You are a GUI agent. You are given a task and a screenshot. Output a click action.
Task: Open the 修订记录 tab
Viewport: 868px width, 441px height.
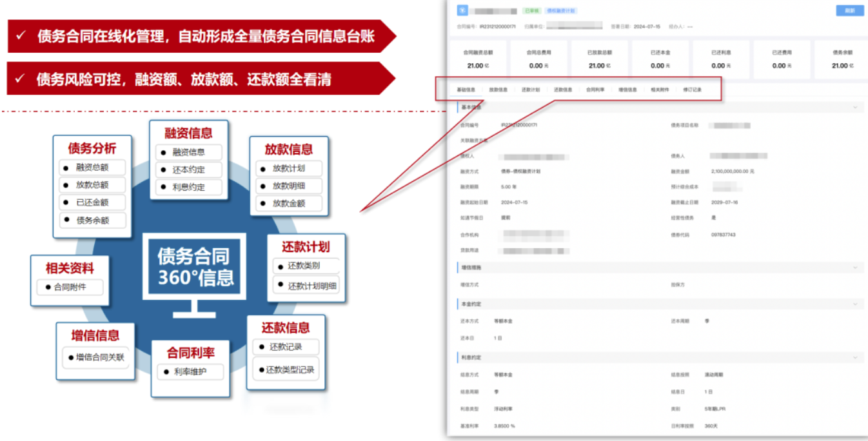pyautogui.click(x=693, y=90)
